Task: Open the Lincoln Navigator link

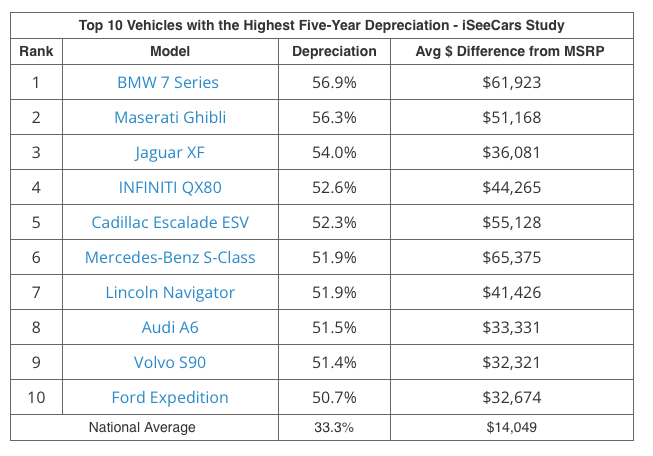Action: click(170, 292)
